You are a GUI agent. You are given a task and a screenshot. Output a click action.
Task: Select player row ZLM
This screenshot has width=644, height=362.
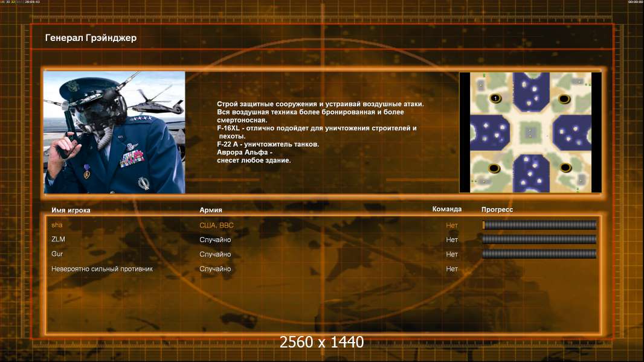click(x=323, y=240)
